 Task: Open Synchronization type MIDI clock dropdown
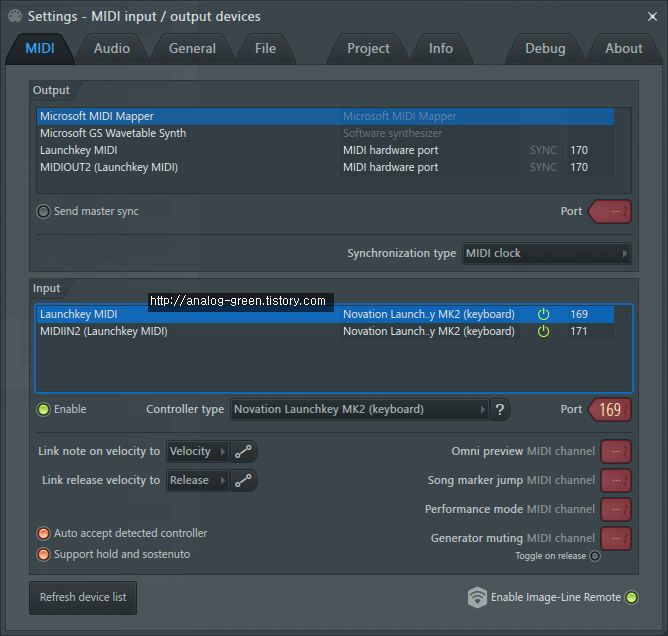click(547, 253)
